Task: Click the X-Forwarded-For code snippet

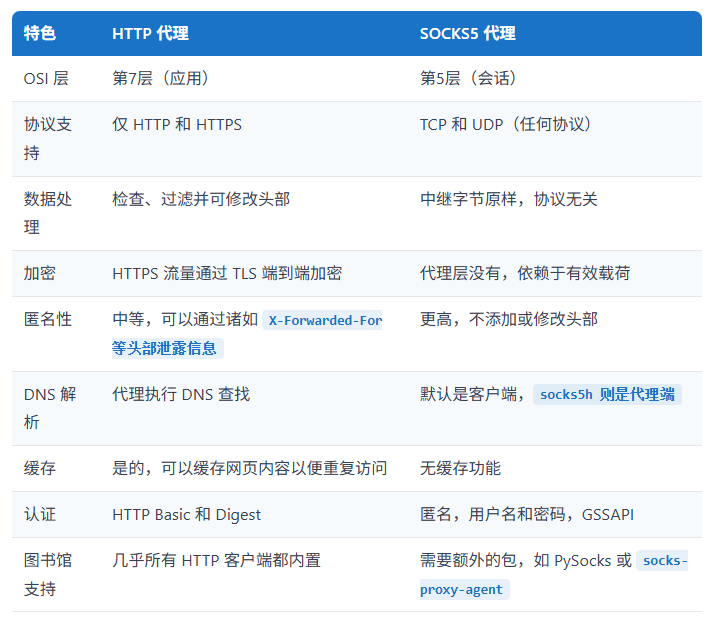Action: click(322, 320)
